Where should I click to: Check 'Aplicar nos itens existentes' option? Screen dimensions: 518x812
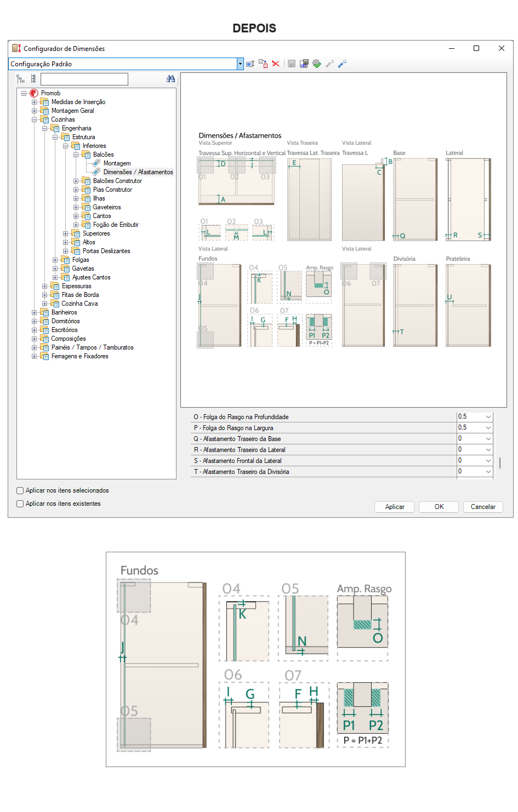[x=20, y=504]
